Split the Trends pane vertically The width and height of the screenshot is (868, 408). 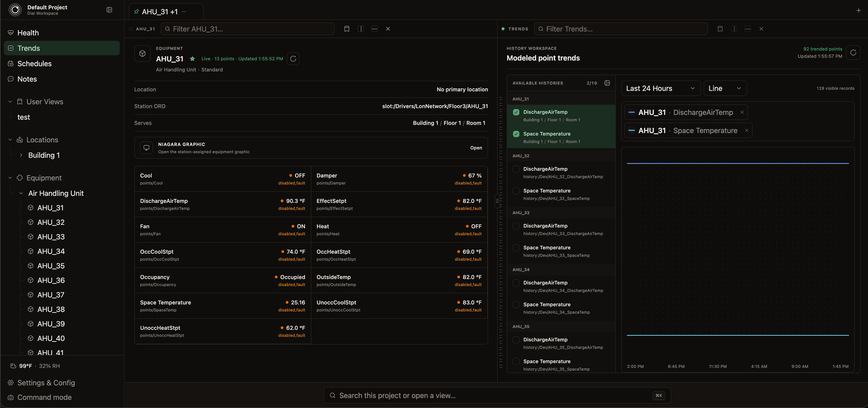pos(734,29)
